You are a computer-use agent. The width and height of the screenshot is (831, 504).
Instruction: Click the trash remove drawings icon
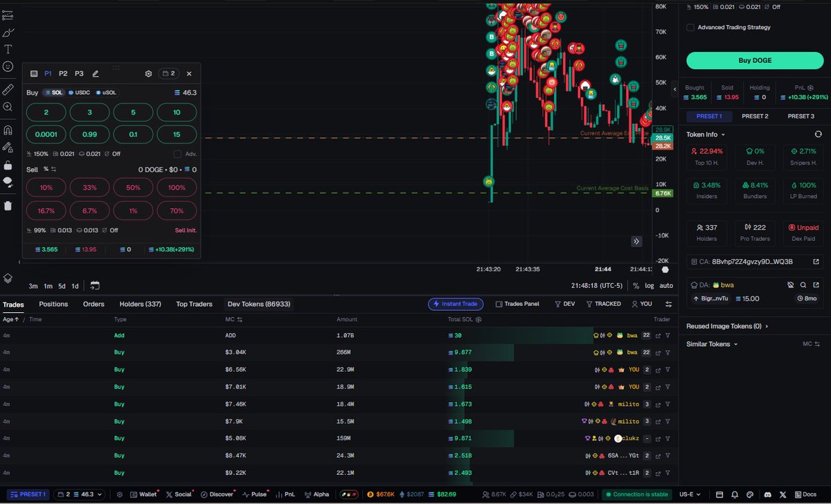pyautogui.click(x=8, y=206)
